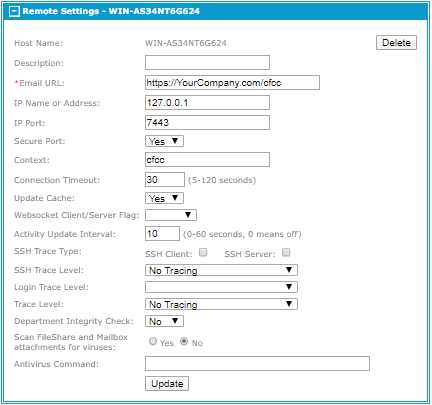Screen dimensions: 432x405
Task: Collapse the Remote Settings panel
Action: [14, 11]
